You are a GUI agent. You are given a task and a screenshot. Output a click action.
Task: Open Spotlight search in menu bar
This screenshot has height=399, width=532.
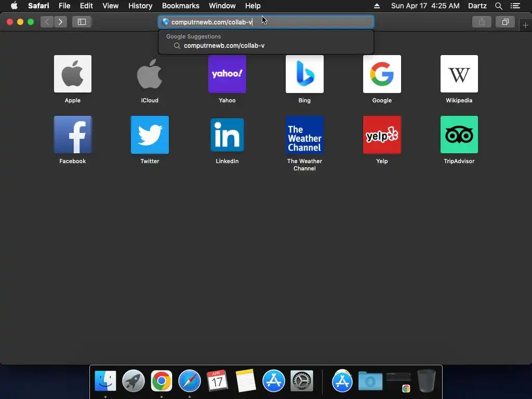pyautogui.click(x=498, y=6)
